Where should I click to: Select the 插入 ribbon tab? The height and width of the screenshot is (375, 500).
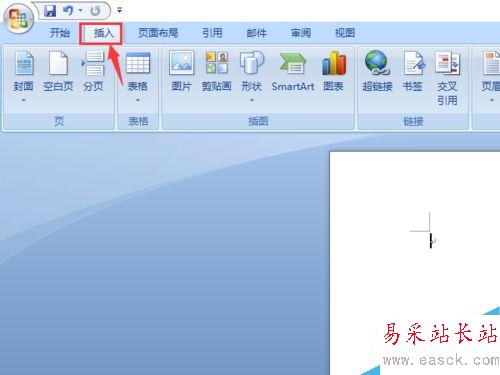103,33
